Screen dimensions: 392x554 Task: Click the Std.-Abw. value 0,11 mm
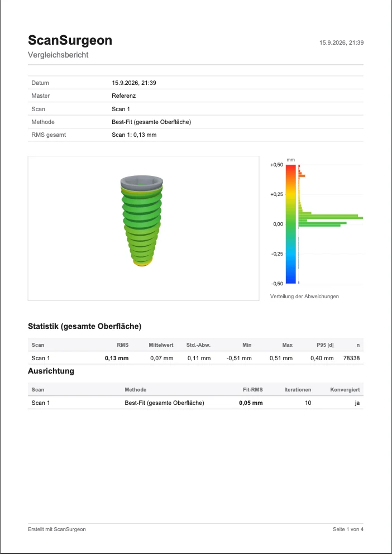[199, 359]
